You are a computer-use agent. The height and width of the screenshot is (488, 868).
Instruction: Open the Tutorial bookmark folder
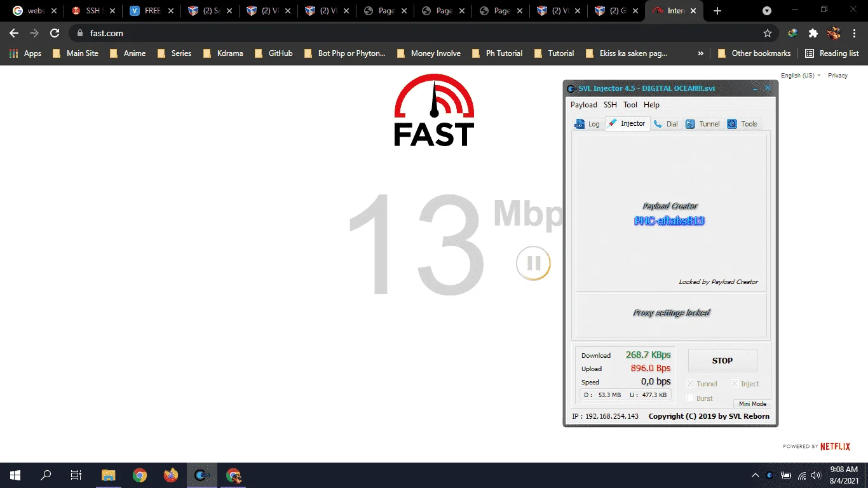553,53
